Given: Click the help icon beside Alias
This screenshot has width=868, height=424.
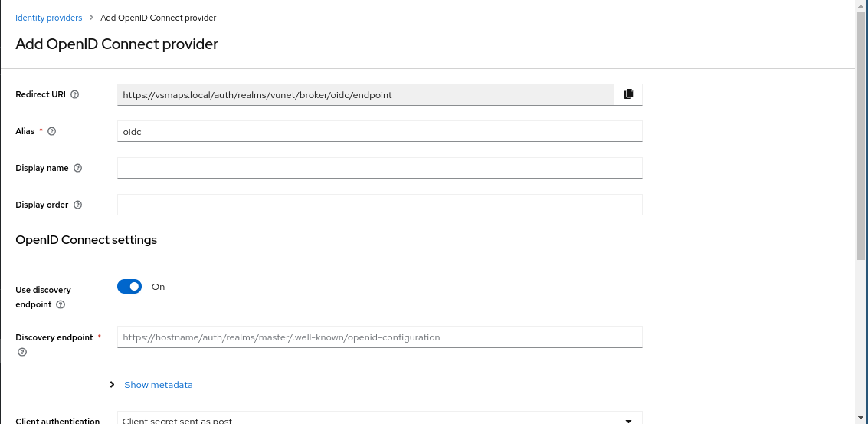Looking at the screenshot, I should (52, 132).
